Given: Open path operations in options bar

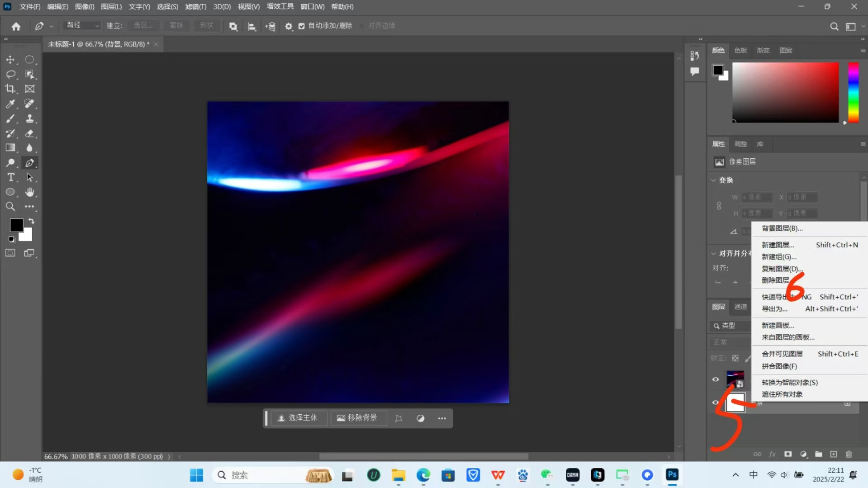Looking at the screenshot, I should (233, 26).
